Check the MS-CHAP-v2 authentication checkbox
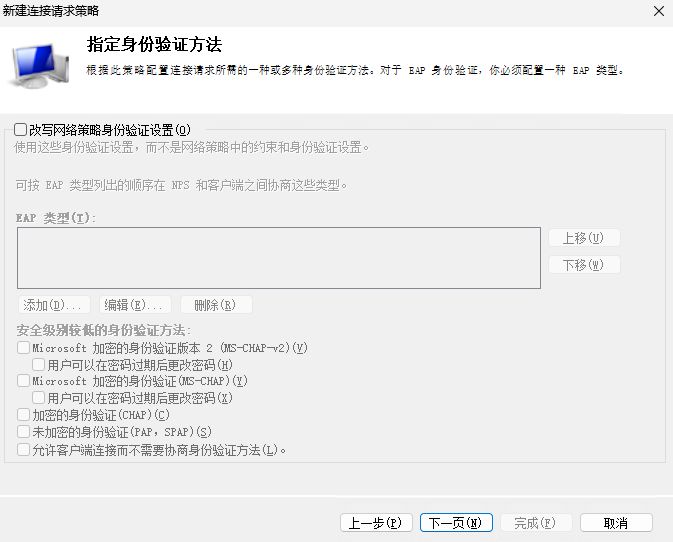Image resolution: width=673 pixels, height=542 pixels. (24, 348)
